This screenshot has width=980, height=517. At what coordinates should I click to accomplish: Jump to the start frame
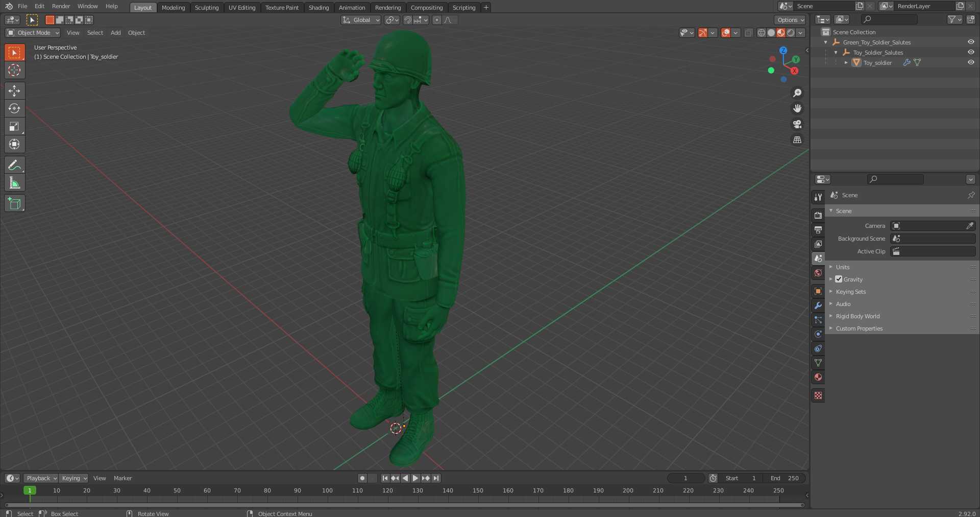pyautogui.click(x=385, y=478)
